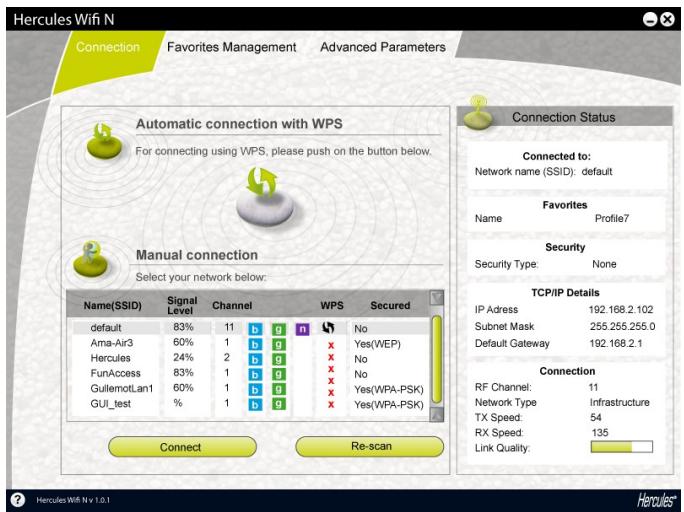Image resolution: width=684 pixels, height=512 pixels.
Task: Click the Secured column header
Action: (390, 306)
